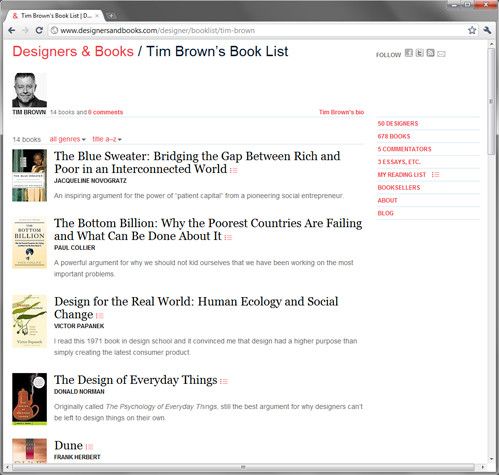
Task: Click author name Victor Papanek
Action: tap(79, 326)
